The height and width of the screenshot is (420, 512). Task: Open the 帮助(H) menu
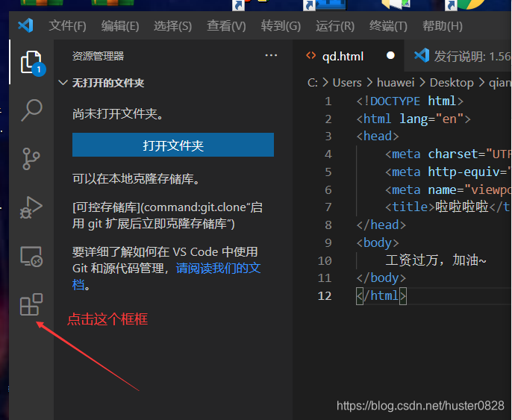(443, 26)
